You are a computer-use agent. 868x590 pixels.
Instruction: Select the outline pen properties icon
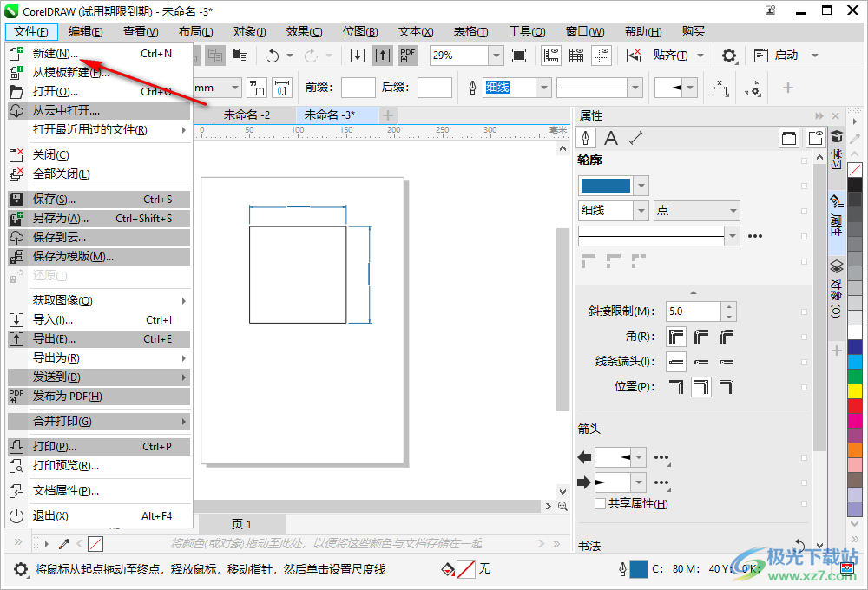(x=586, y=138)
